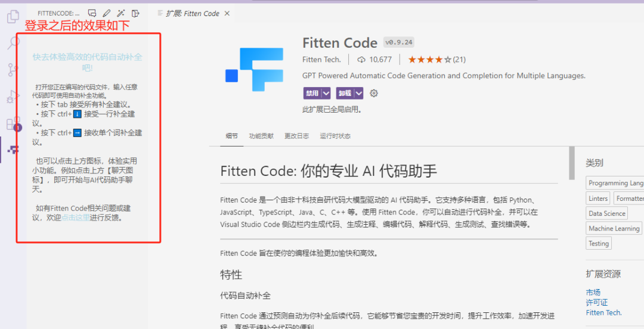Image resolution: width=644 pixels, height=329 pixels.
Task: Click the extension details vertical scrollbar
Action: point(571,163)
